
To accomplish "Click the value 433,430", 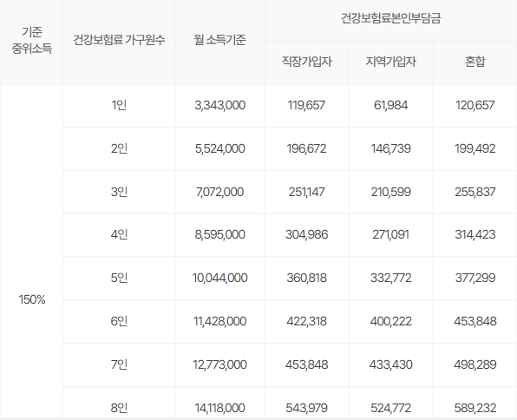I will [390, 364].
